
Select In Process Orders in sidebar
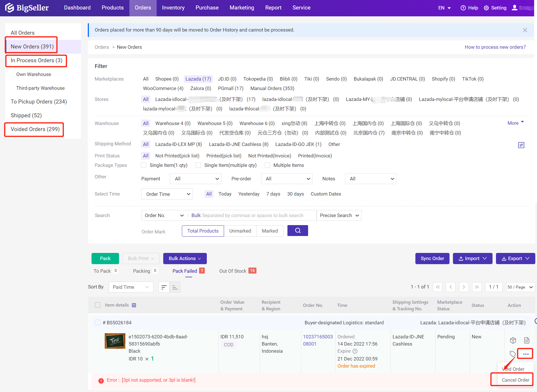click(36, 61)
